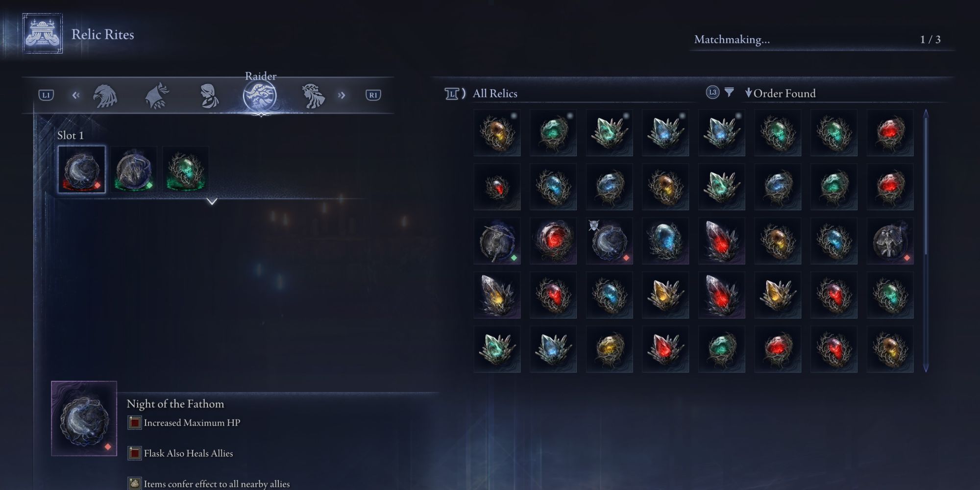Screen dimensions: 980x490
Task: Click the L1 shoulder button tab
Action: (46, 95)
